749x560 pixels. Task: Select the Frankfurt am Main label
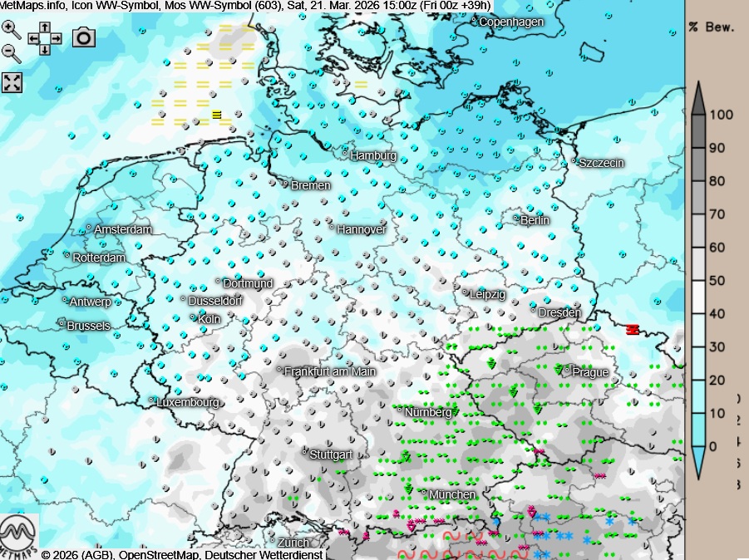[330, 371]
